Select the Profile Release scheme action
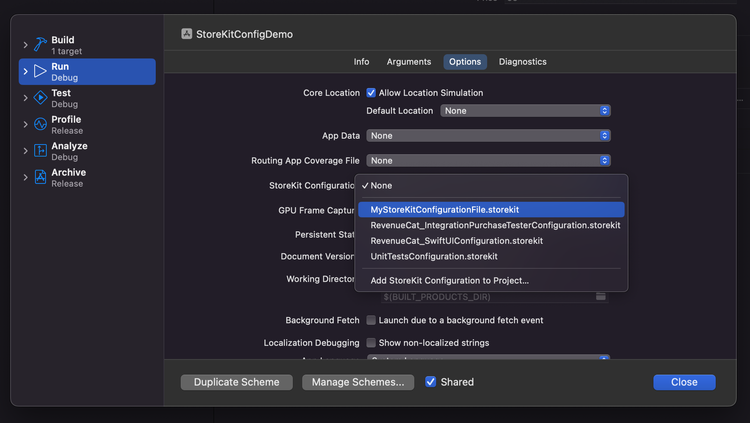 [x=87, y=124]
